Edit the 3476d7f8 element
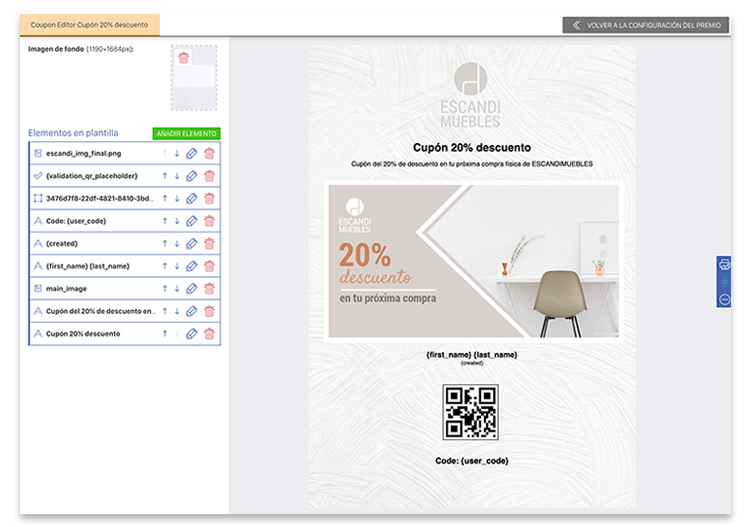This screenshot has height=527, width=750. pos(191,198)
